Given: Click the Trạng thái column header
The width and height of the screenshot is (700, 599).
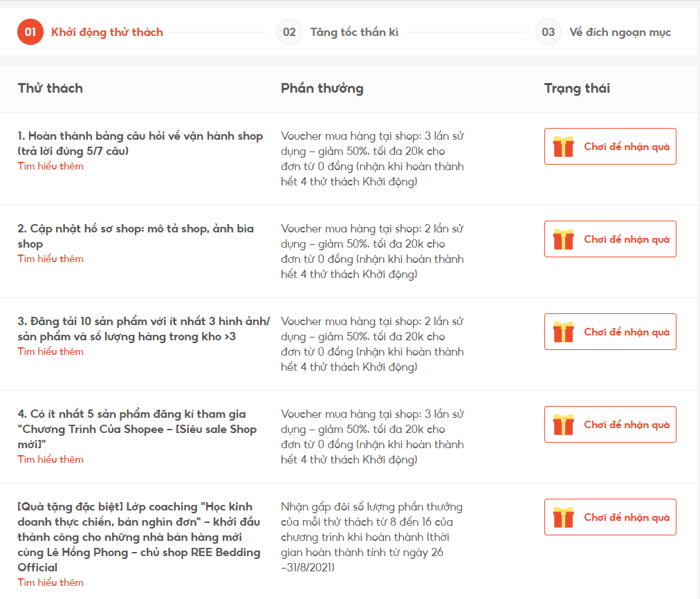Looking at the screenshot, I should (x=577, y=89).
